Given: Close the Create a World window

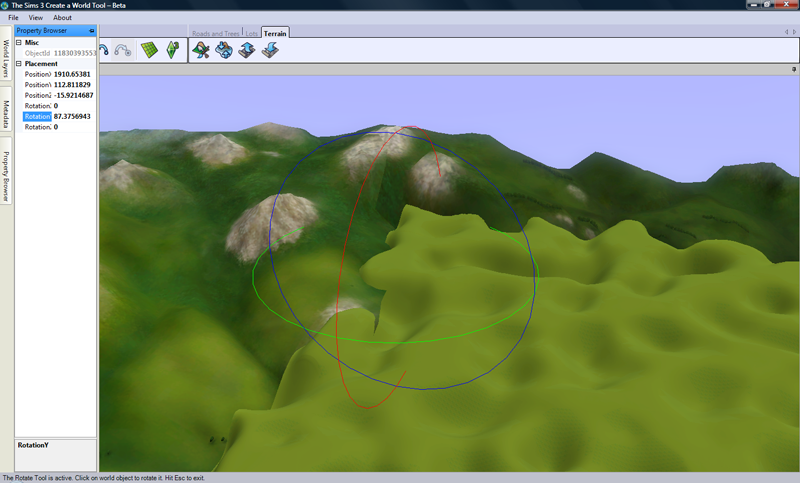Looking at the screenshot, I should (787, 5).
